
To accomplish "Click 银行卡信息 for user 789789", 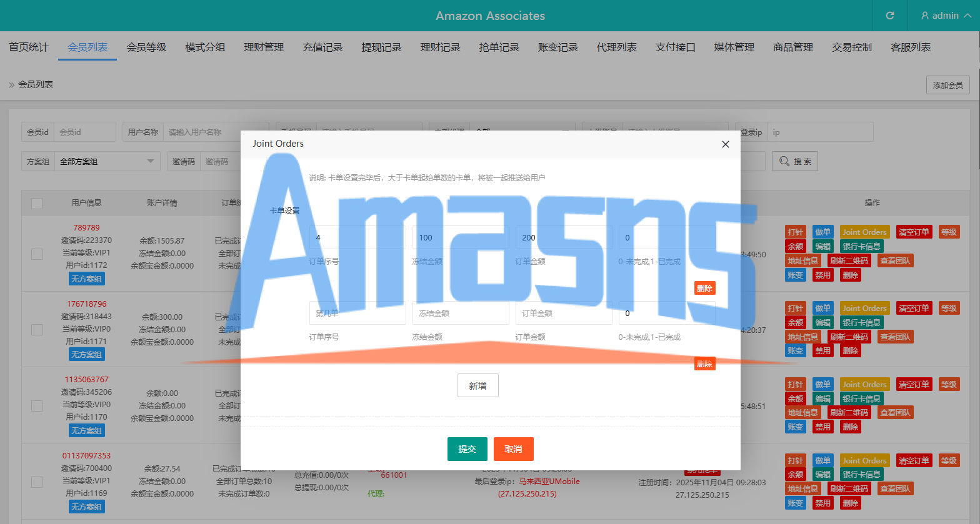I will pyautogui.click(x=862, y=247).
